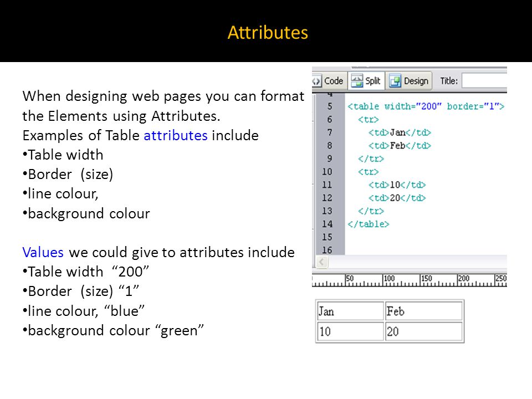Select line number 15 in code gutter
This screenshot has width=532, height=399.
(x=327, y=237)
